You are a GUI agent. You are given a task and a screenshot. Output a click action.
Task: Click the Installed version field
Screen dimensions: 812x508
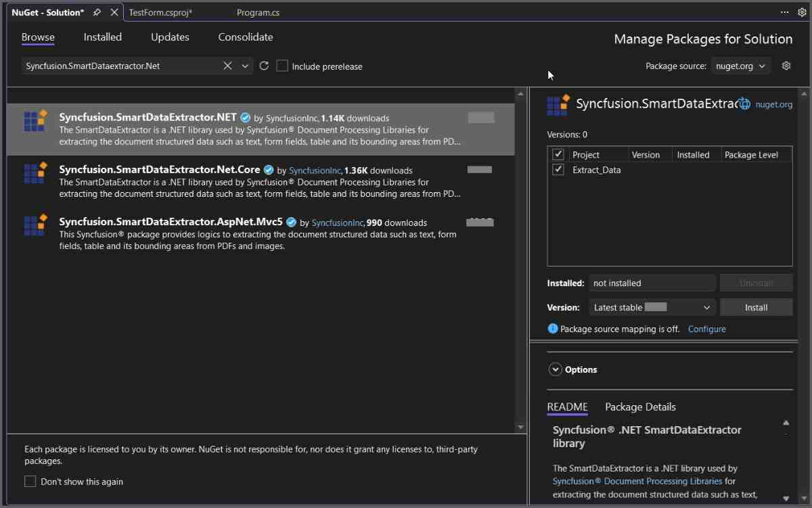point(652,283)
